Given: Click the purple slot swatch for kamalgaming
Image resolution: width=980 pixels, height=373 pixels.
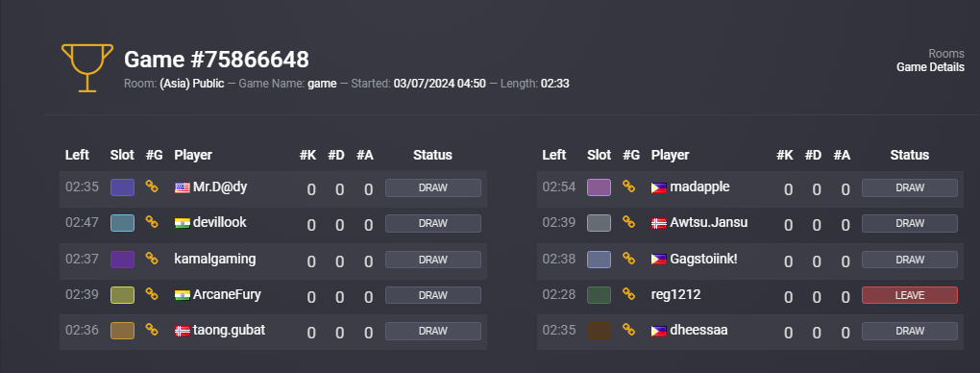Looking at the screenshot, I should [123, 260].
